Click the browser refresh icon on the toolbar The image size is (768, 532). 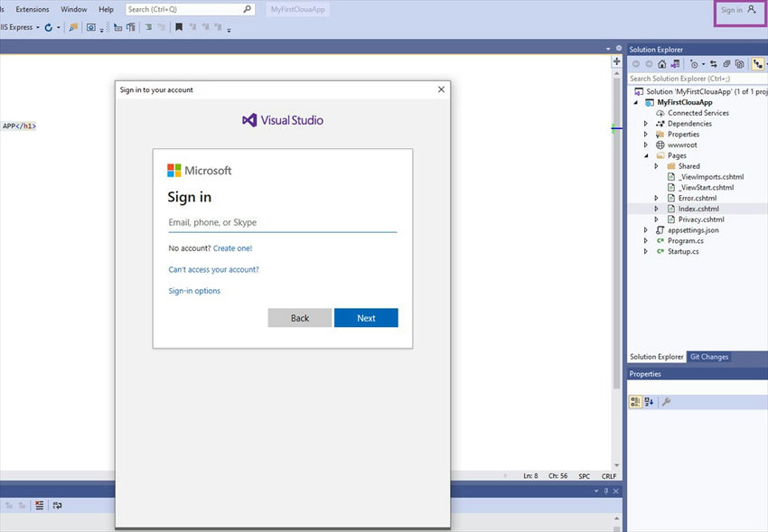[48, 27]
